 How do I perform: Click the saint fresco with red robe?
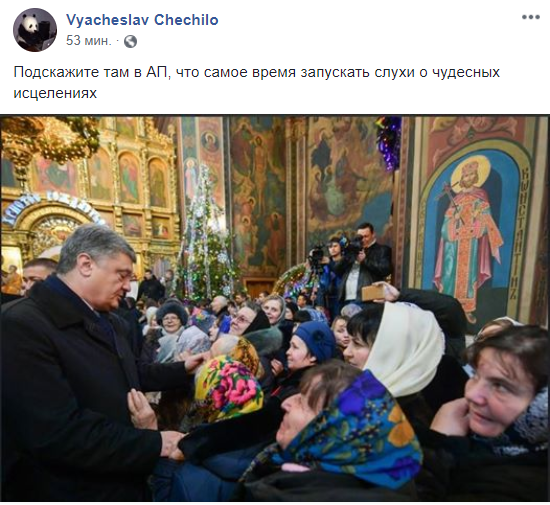click(469, 235)
